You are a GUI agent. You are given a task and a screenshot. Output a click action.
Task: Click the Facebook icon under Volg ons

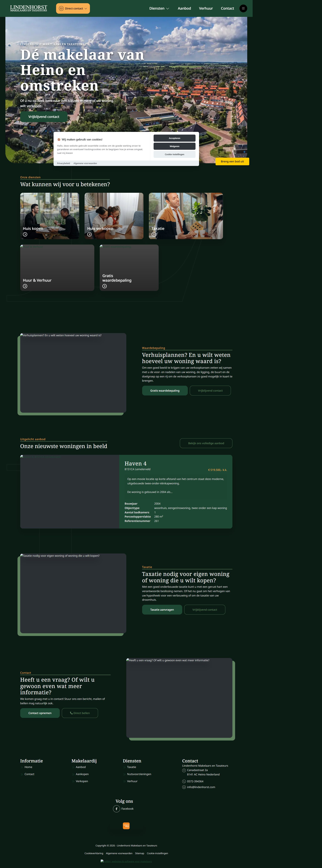(x=116, y=809)
